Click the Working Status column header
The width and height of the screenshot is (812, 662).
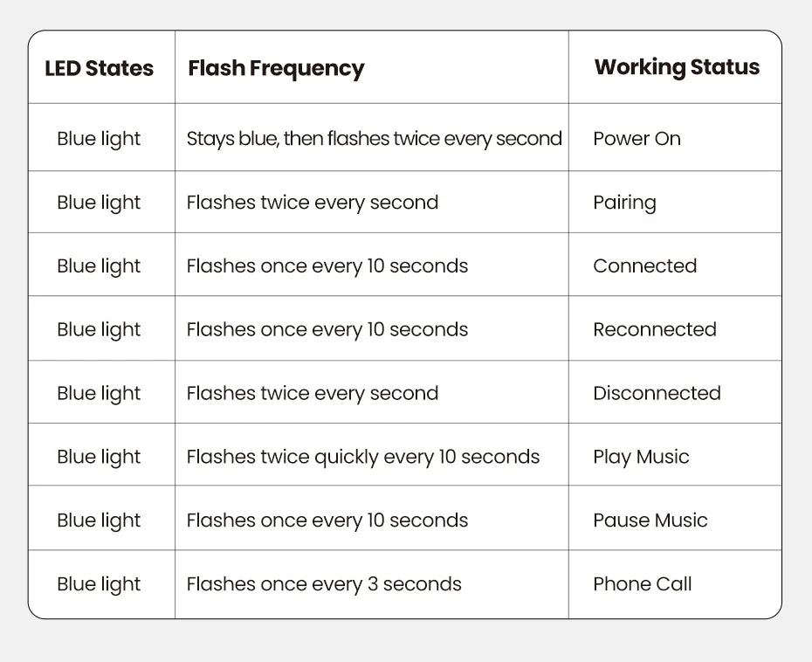click(x=677, y=67)
